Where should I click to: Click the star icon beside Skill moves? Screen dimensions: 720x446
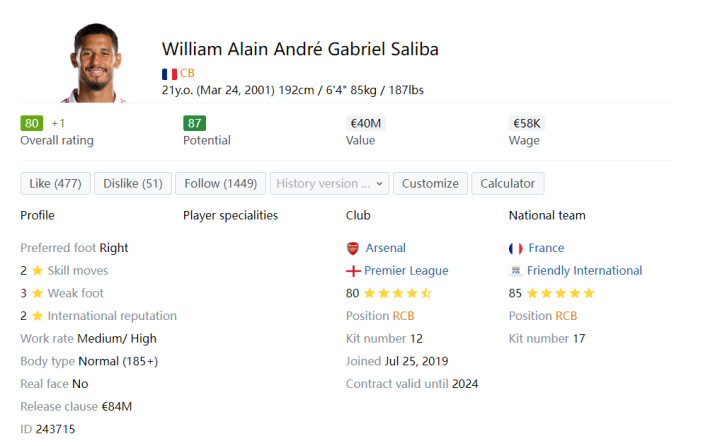pos(37,271)
